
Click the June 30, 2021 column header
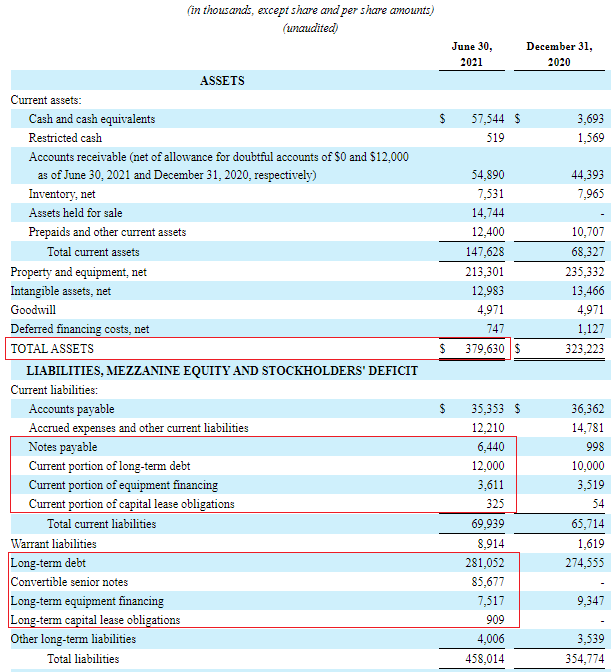tap(472, 54)
